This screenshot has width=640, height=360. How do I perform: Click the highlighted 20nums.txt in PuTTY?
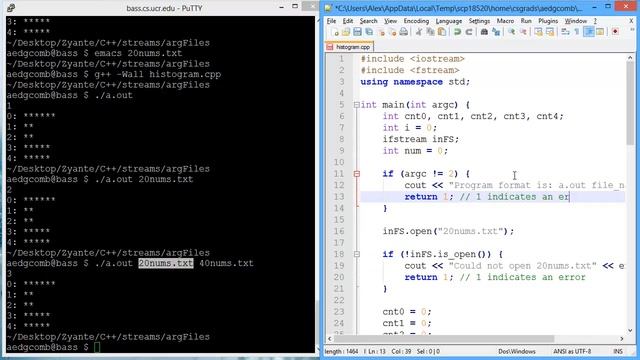click(166, 263)
